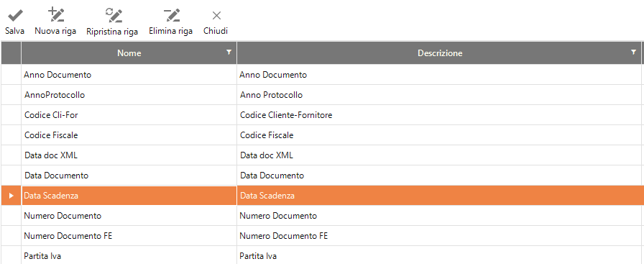Screen dimensions: 644x264
Task: Select the Codice Cliente-Fornitore description cell
Action: (439, 115)
